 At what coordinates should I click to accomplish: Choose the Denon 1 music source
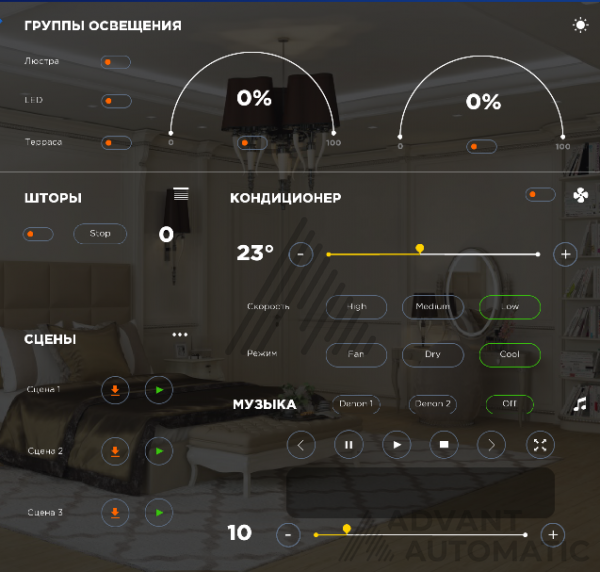point(356,404)
